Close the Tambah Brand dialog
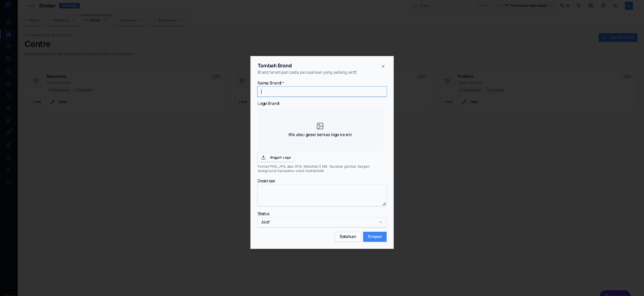The height and width of the screenshot is (296, 644). click(x=383, y=66)
